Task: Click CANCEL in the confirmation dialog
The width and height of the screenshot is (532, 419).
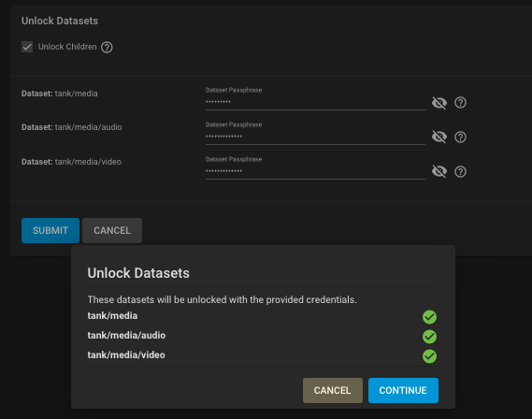Action: click(x=333, y=391)
